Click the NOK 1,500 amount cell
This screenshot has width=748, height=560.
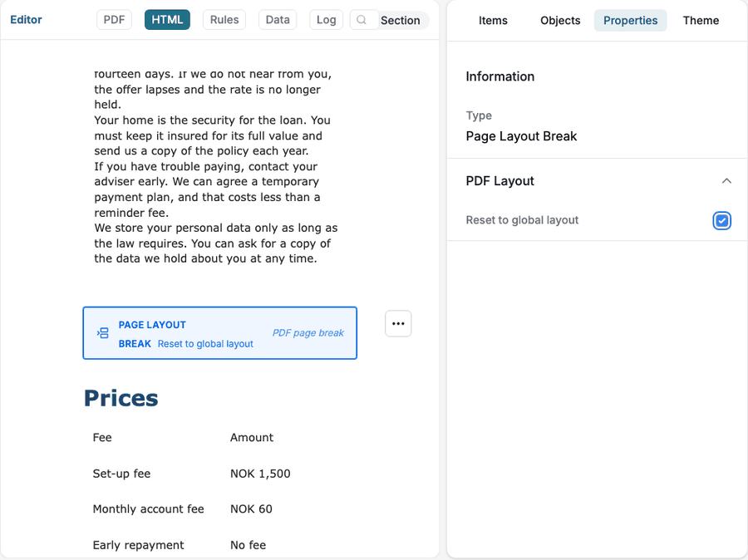pyautogui.click(x=260, y=474)
